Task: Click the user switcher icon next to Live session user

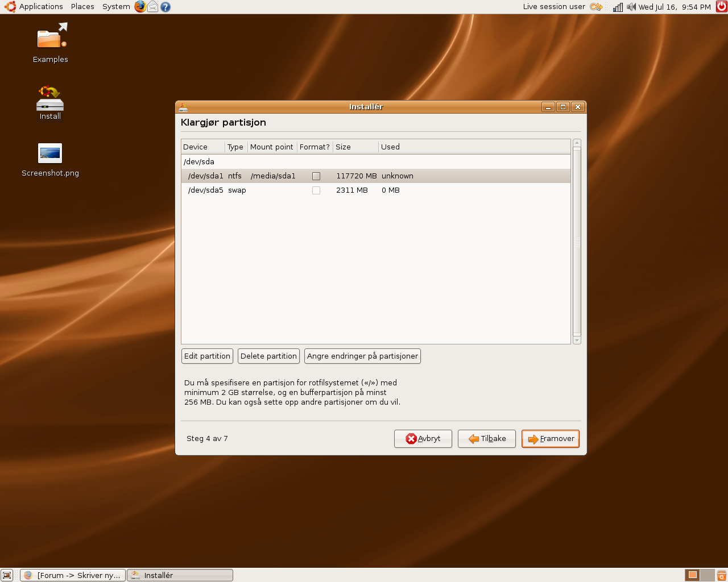Action: tap(596, 7)
